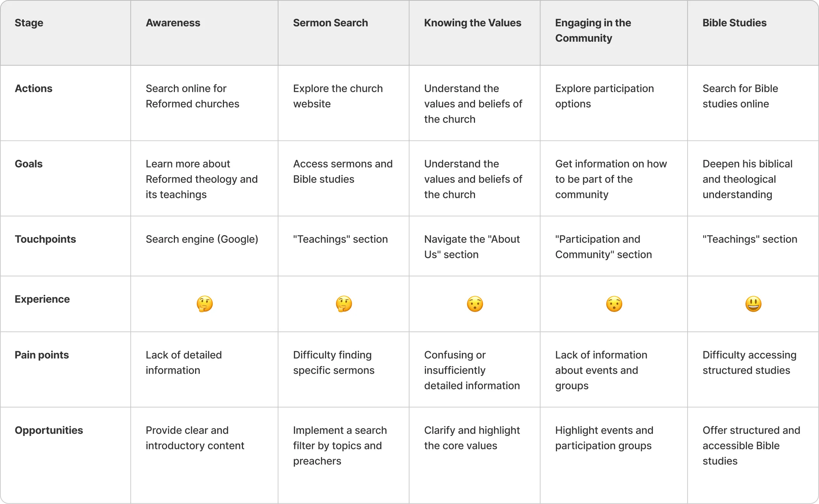This screenshot has height=504, width=819.
Task: Click the "Navigate the About Us section" cell
Action: pos(472,247)
